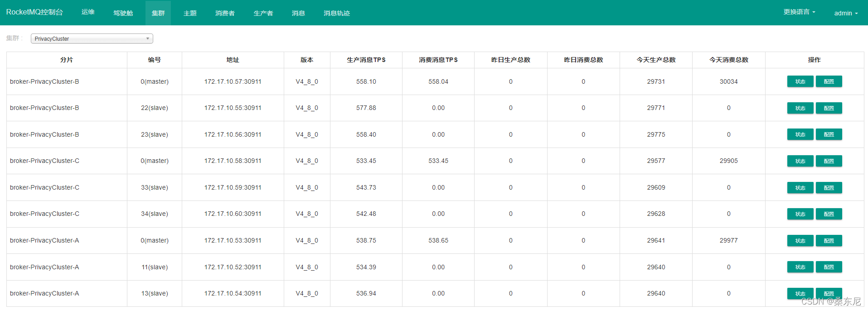The height and width of the screenshot is (310, 868).
Task: Switch to the 消费者 consumer tab
Action: coord(225,13)
